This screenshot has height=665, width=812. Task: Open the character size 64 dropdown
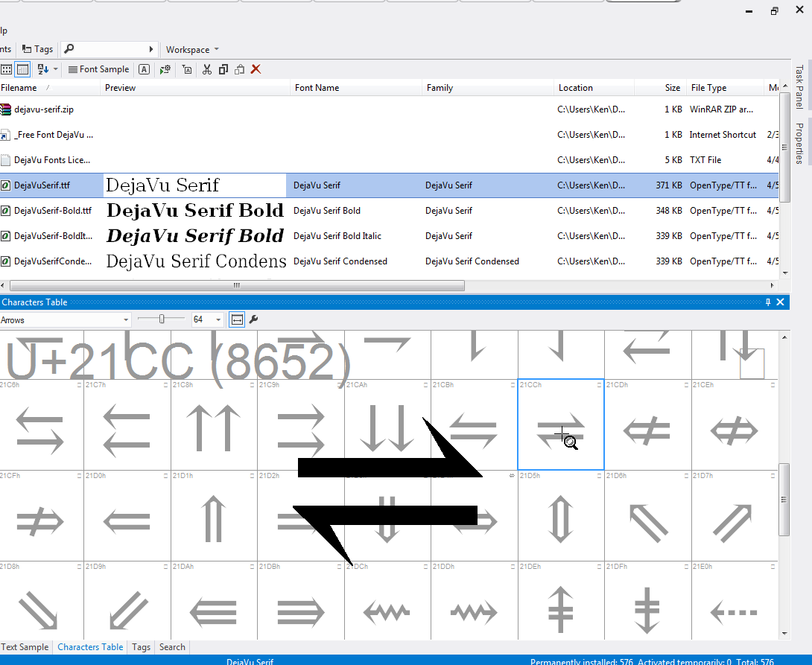tap(218, 320)
